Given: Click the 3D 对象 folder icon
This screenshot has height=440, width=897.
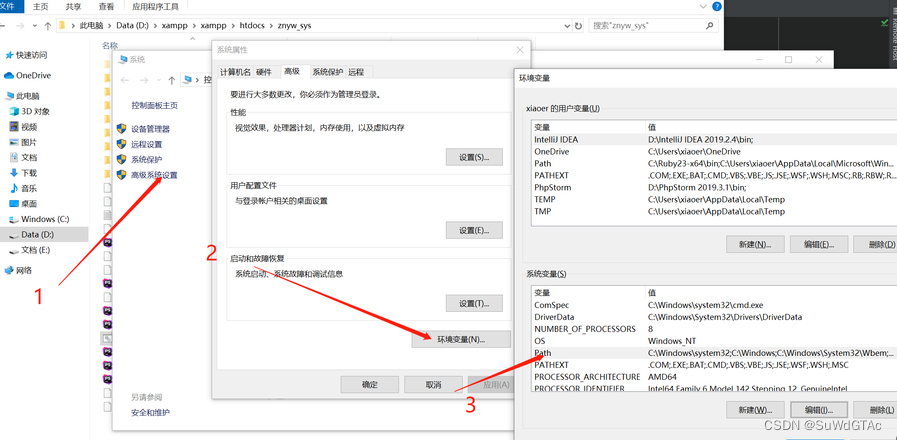Looking at the screenshot, I should pyautogui.click(x=15, y=112).
